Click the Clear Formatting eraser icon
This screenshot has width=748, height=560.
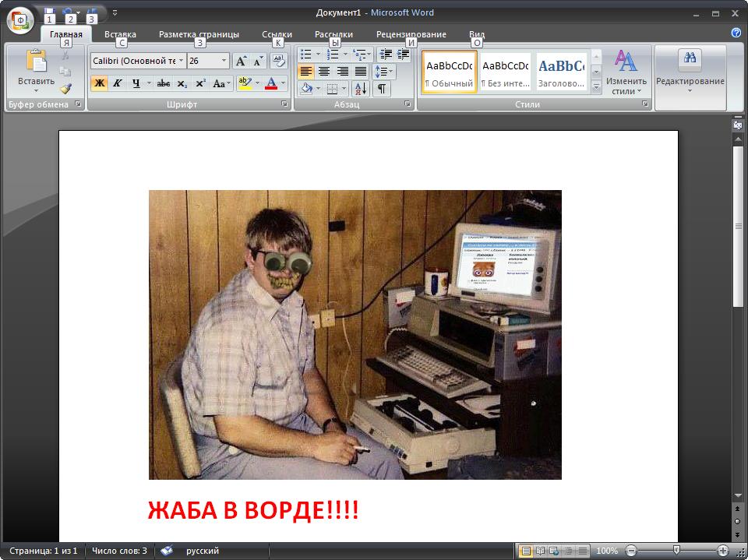279,61
